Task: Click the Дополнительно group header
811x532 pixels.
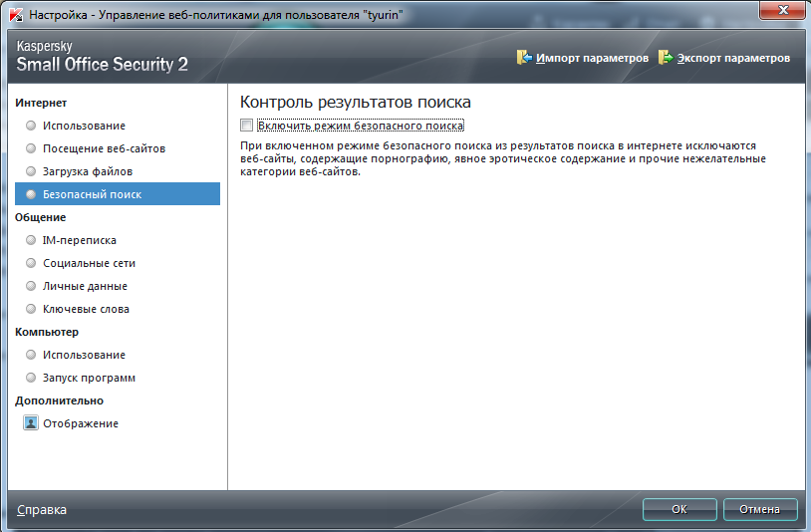Action: (x=59, y=400)
